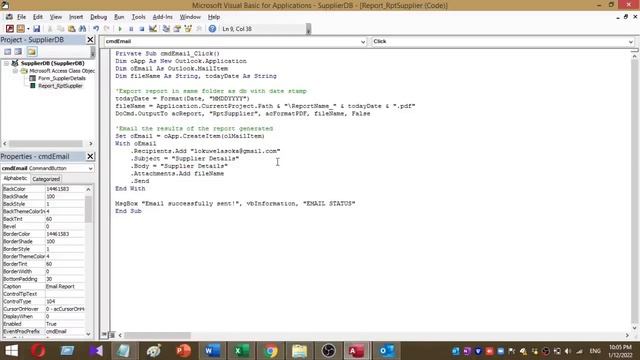
Task: Open the Window menu
Action: 190,17
